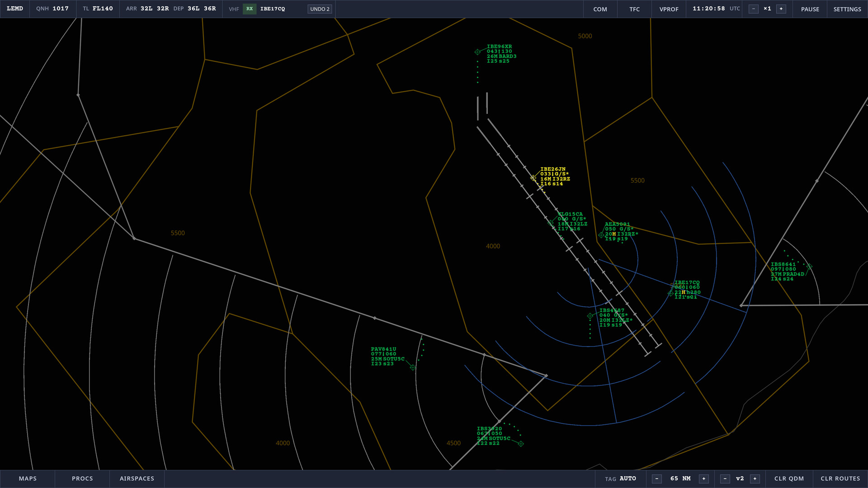
Task: Open the COM panel
Action: (x=600, y=9)
